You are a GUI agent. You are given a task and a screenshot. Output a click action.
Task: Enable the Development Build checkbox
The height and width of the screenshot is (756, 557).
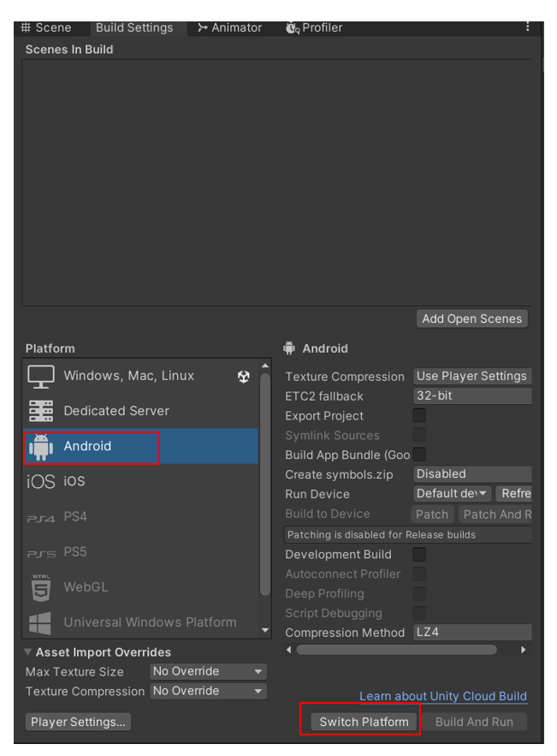click(419, 554)
